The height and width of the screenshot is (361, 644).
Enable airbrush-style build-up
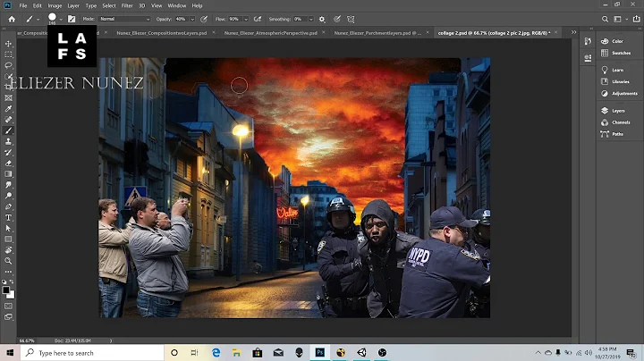coord(258,19)
